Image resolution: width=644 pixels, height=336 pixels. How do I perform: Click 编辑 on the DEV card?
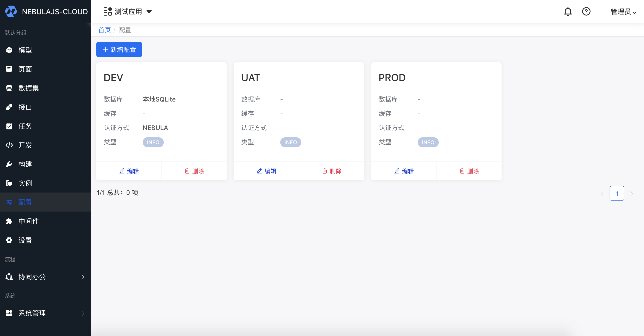click(x=129, y=171)
